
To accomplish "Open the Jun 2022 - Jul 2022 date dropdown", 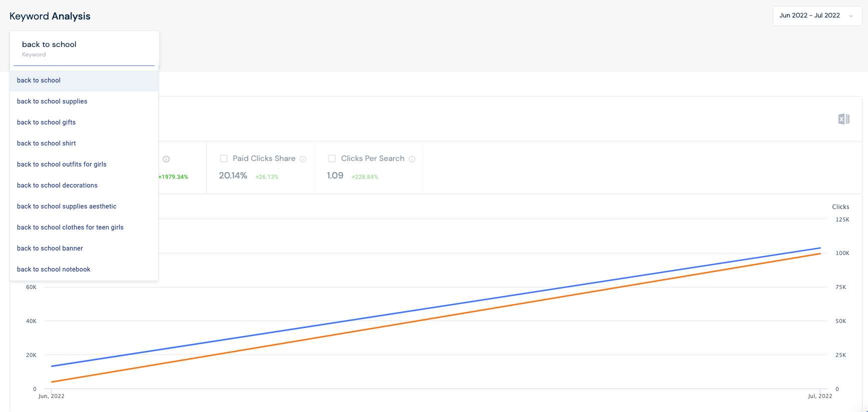I will pos(809,15).
